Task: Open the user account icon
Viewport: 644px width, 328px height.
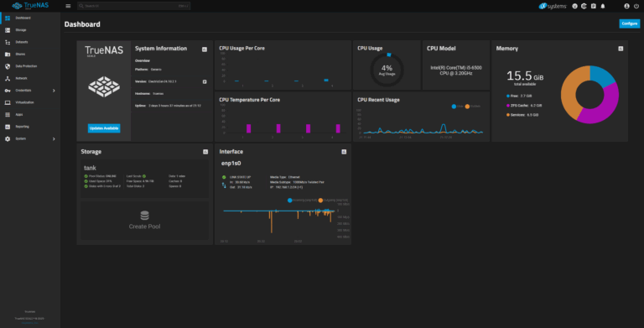Action: (626, 6)
